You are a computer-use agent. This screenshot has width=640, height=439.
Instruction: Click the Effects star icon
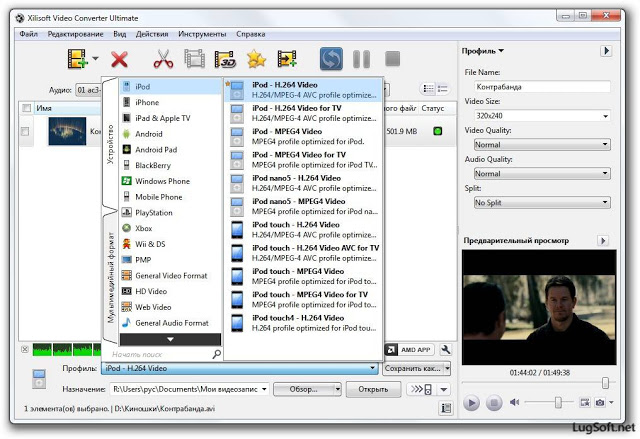click(x=256, y=59)
